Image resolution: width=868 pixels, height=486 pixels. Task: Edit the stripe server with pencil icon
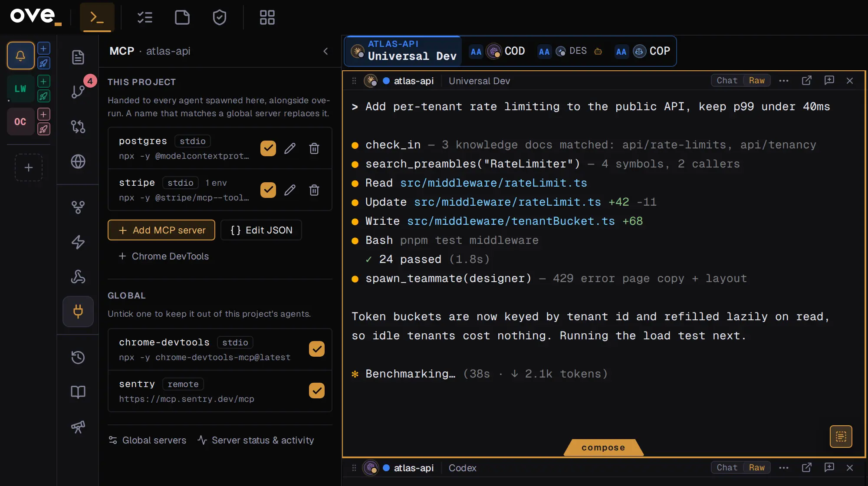point(290,190)
